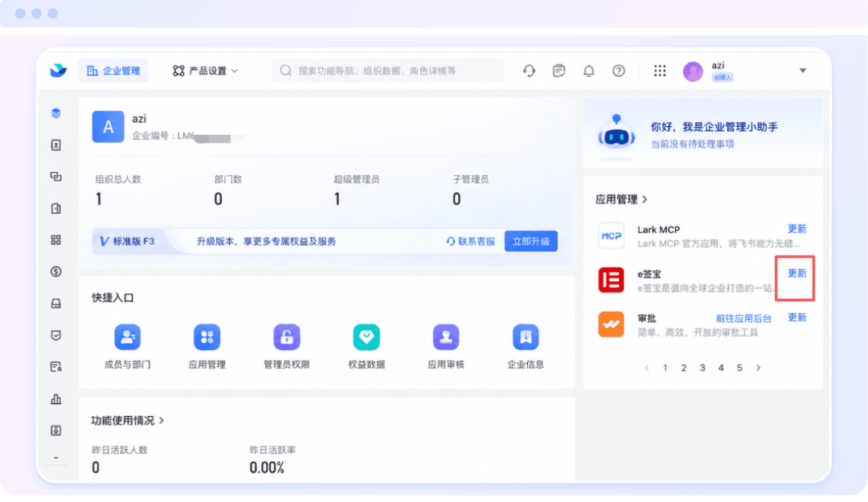
Task: Click the e签宝 red app icon
Action: coord(611,280)
